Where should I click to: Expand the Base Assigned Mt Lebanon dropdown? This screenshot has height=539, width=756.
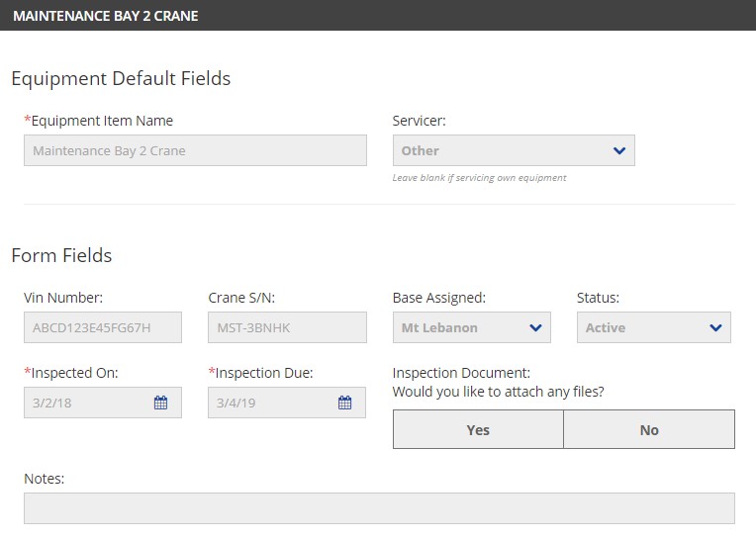[x=472, y=327]
